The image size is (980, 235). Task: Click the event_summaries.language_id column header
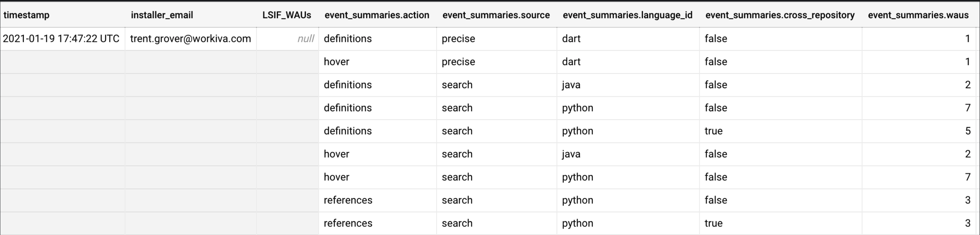[x=627, y=15]
